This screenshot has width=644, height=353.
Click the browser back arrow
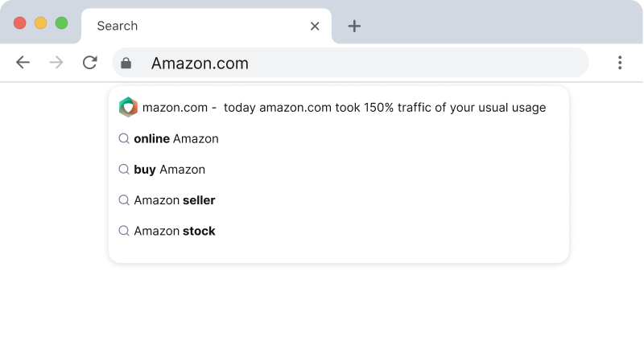pyautogui.click(x=23, y=63)
